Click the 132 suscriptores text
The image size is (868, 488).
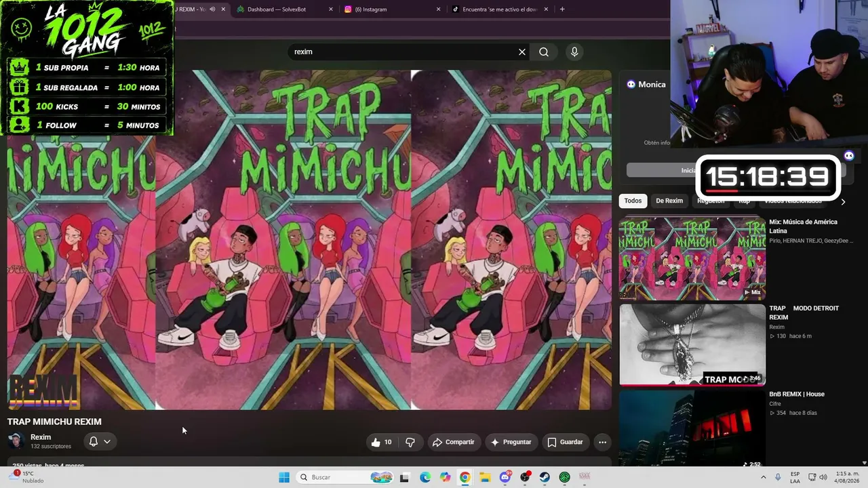click(51, 447)
